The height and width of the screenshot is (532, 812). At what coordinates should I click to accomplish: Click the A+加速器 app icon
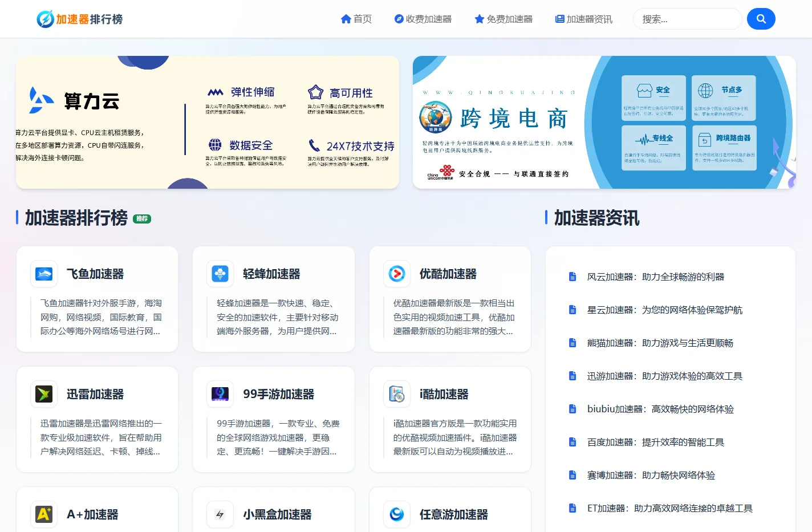pos(44,514)
